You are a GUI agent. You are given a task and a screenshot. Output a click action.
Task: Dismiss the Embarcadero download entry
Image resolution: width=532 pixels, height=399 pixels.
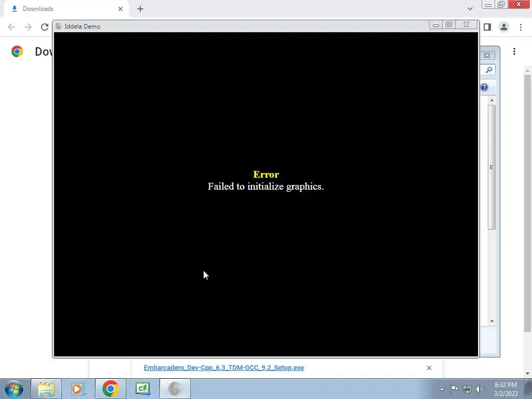(x=429, y=368)
